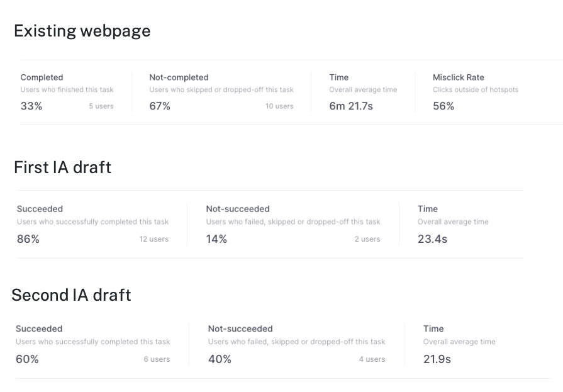Click the "5 users" completed count
The width and height of the screenshot is (563, 392).
tap(101, 106)
